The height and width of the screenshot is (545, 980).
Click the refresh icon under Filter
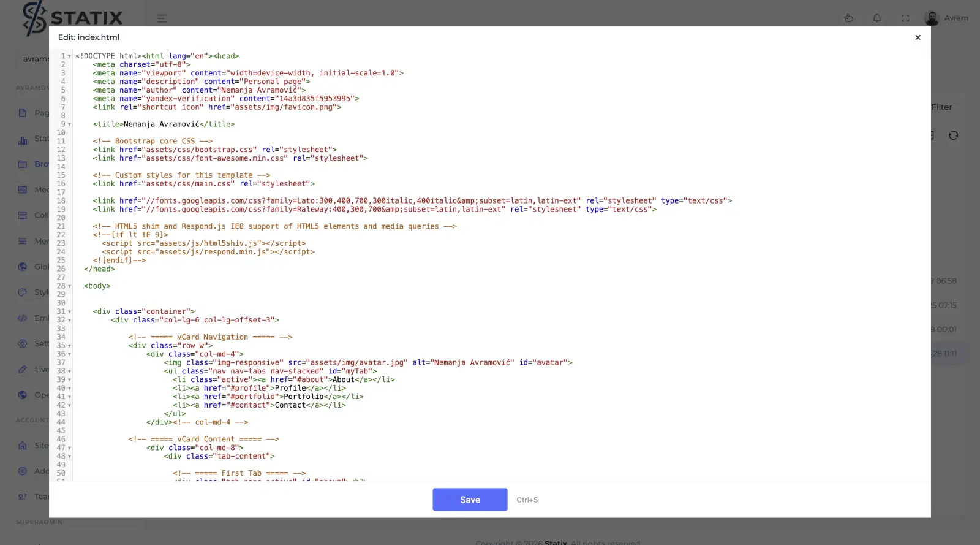(x=953, y=135)
